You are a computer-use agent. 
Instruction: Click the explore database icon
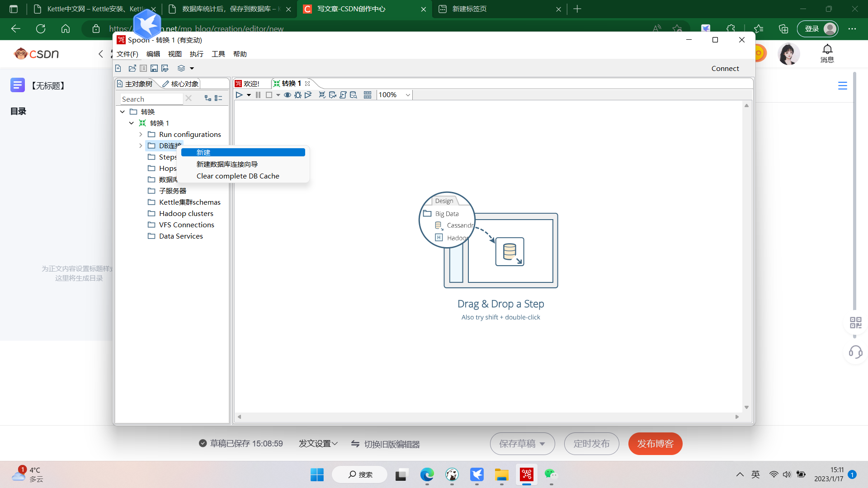pos(354,95)
